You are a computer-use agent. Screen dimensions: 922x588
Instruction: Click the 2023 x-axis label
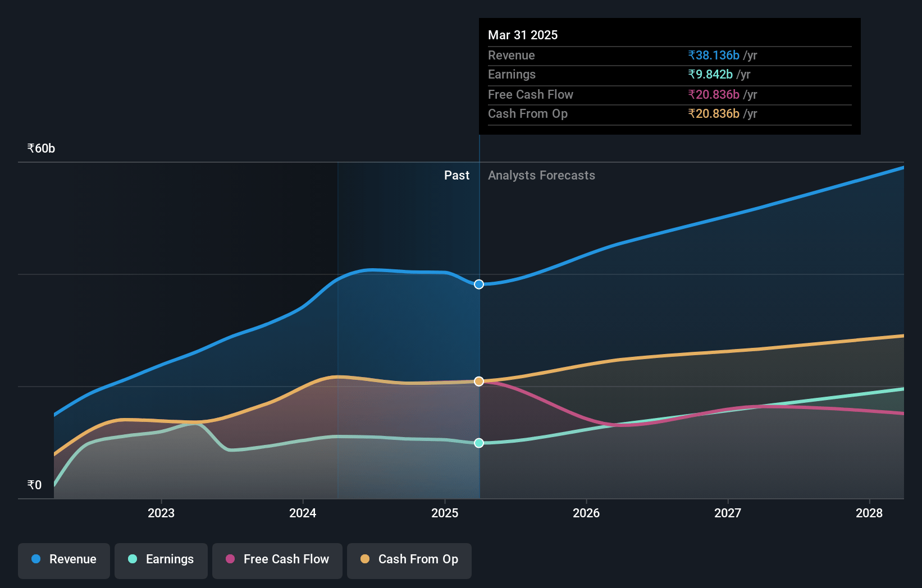161,513
